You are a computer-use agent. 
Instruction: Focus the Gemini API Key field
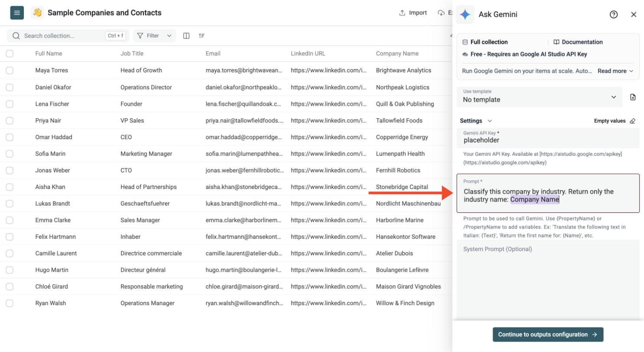tap(548, 138)
